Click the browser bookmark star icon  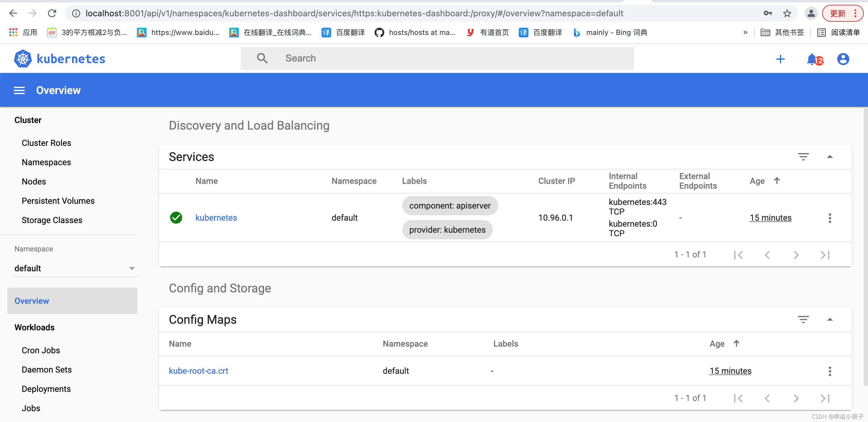click(787, 14)
